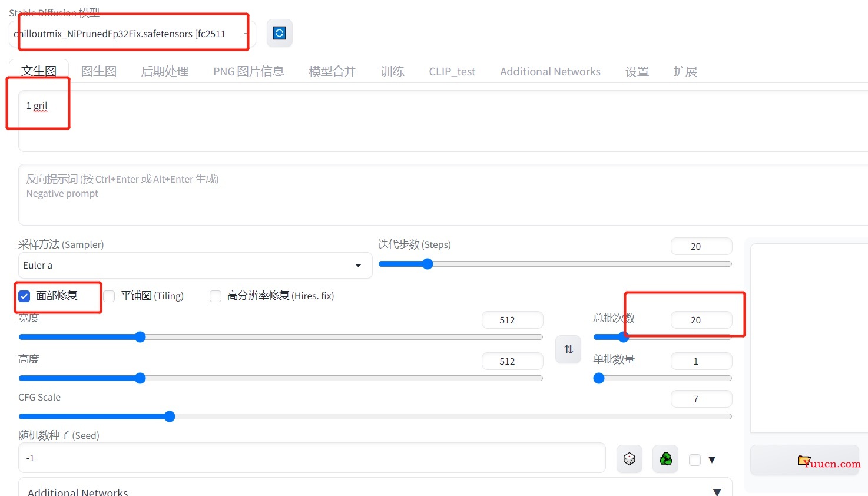Open the 训练 tab

[392, 71]
